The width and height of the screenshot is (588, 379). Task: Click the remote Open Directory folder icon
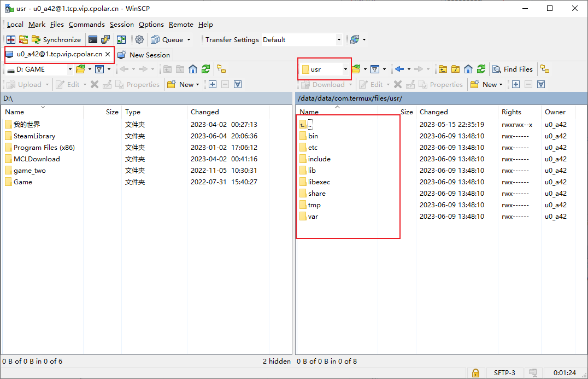pos(356,69)
